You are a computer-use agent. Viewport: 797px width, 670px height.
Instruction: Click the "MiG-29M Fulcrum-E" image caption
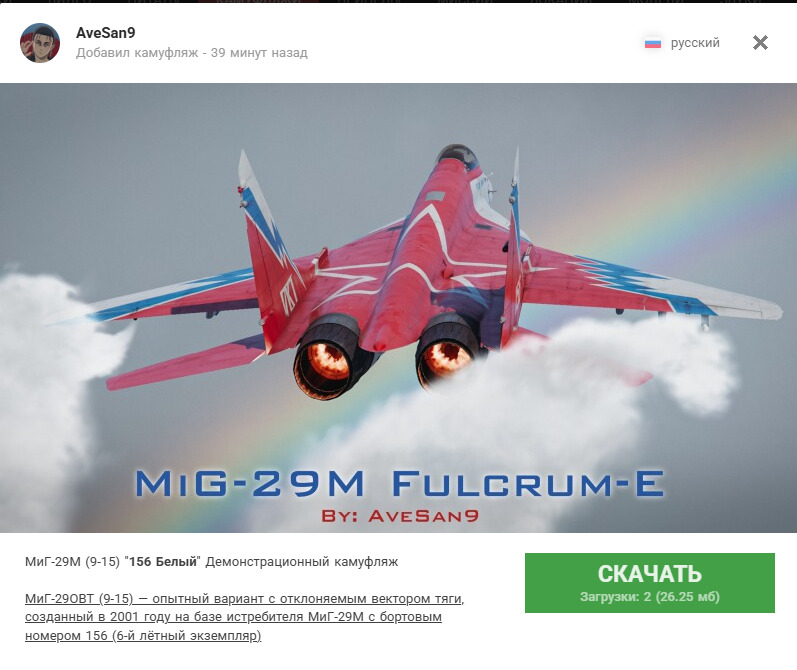click(400, 483)
